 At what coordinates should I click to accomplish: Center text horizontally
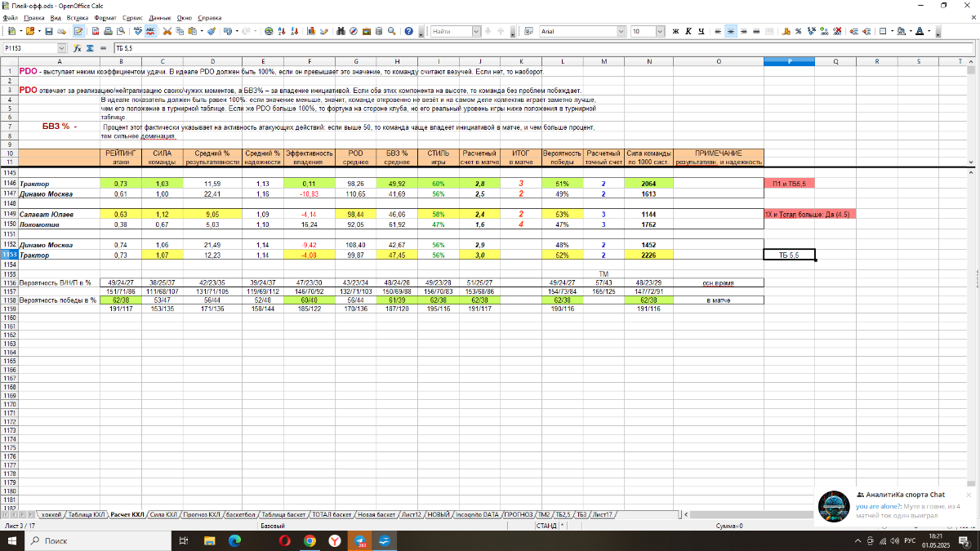tap(731, 31)
